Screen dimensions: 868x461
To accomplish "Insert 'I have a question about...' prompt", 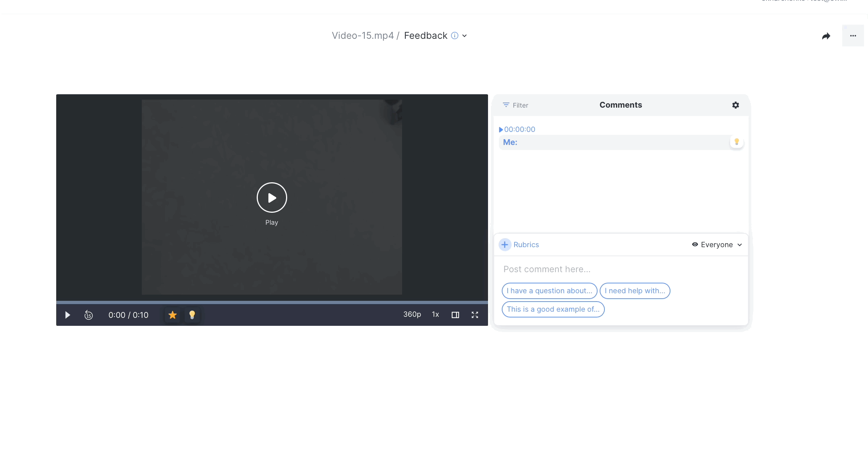I will [549, 291].
